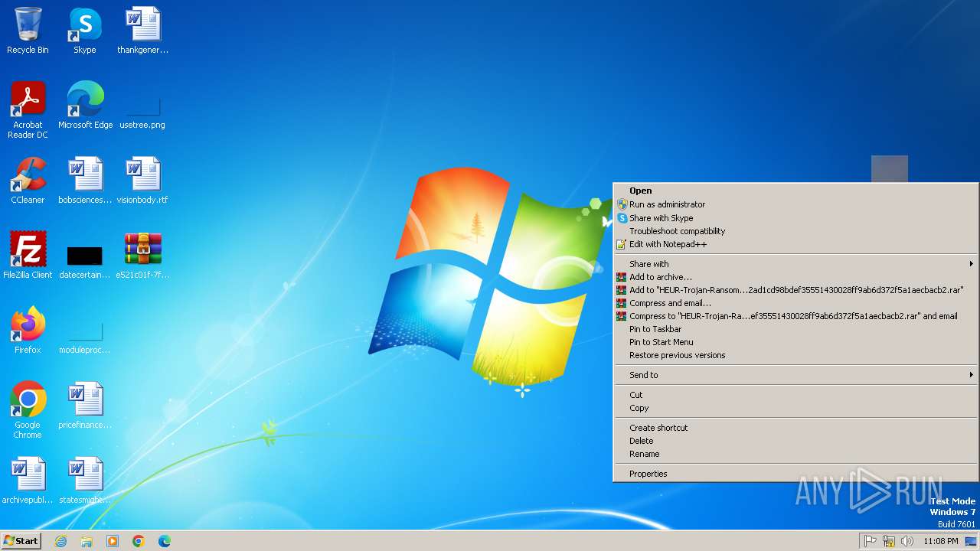
Task: Choose Run as administrator
Action: 795,204
